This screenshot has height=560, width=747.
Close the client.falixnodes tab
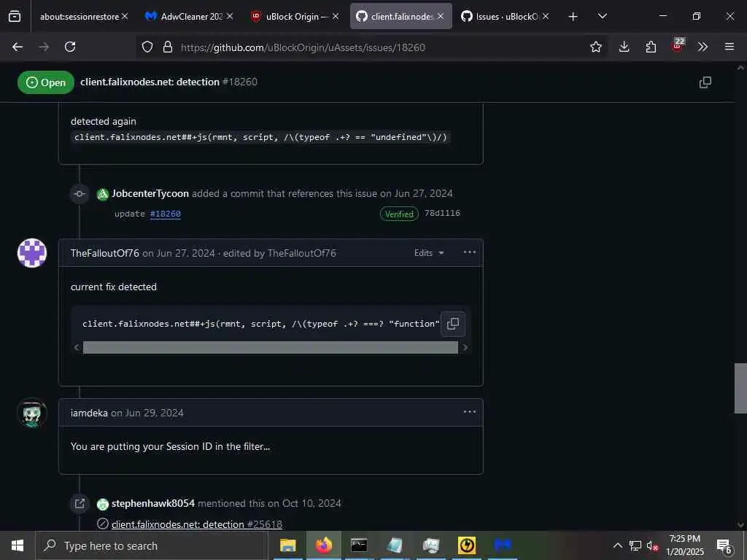(x=441, y=16)
